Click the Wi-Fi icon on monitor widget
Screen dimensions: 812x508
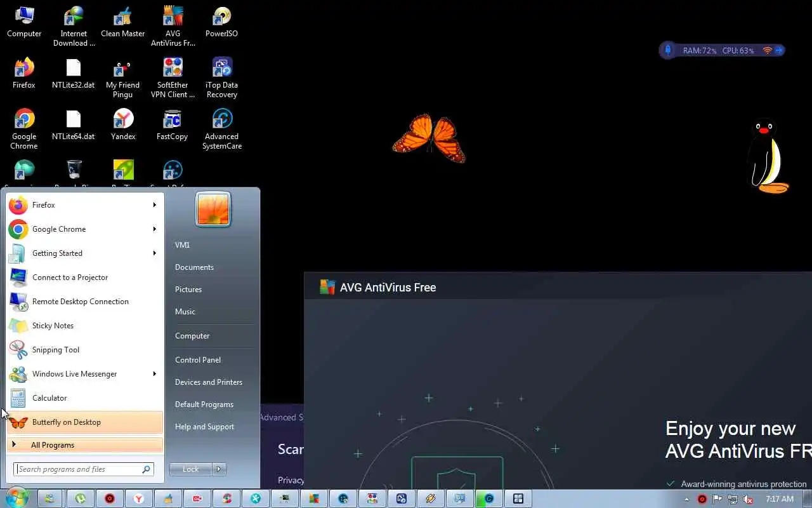[x=767, y=50]
